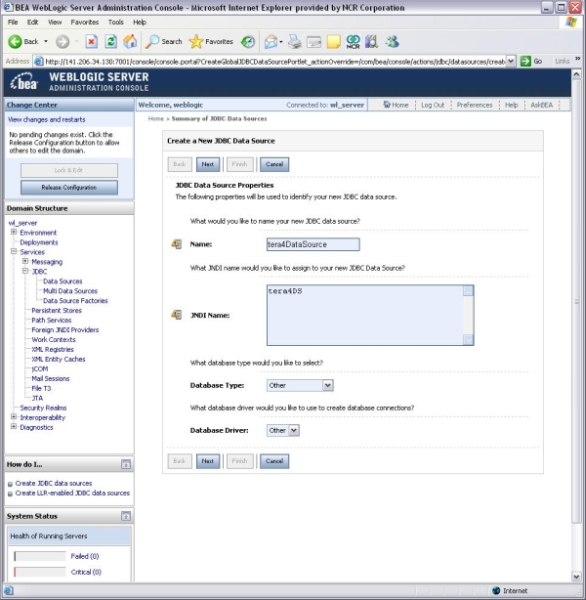Image resolution: width=586 pixels, height=600 pixels.
Task: Collapse the How do I panel icon
Action: coord(126,464)
